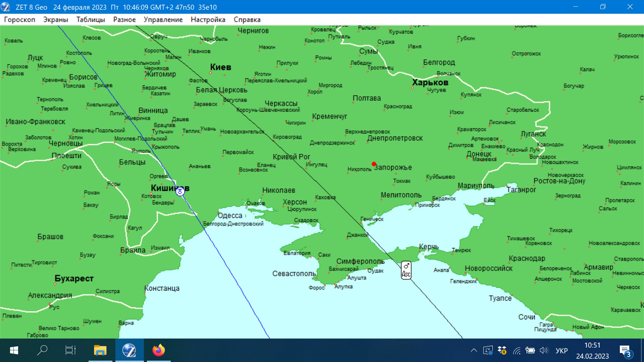This screenshot has height=362, width=644.
Task: Open the Справка menu
Action: point(247,19)
